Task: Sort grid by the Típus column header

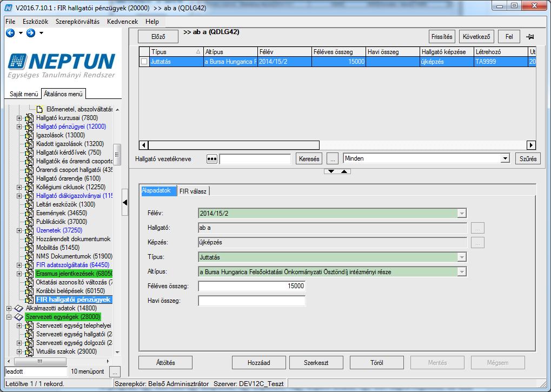Action: pos(176,51)
